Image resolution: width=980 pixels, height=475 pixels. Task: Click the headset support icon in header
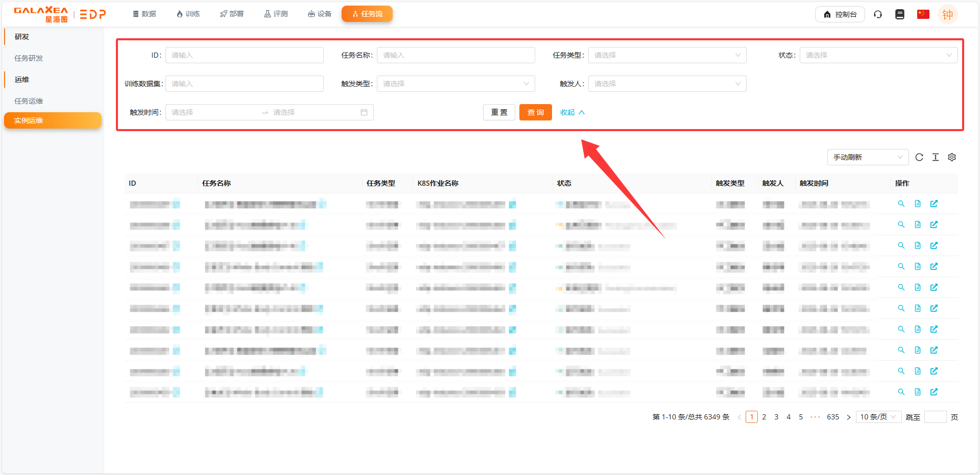pos(878,14)
